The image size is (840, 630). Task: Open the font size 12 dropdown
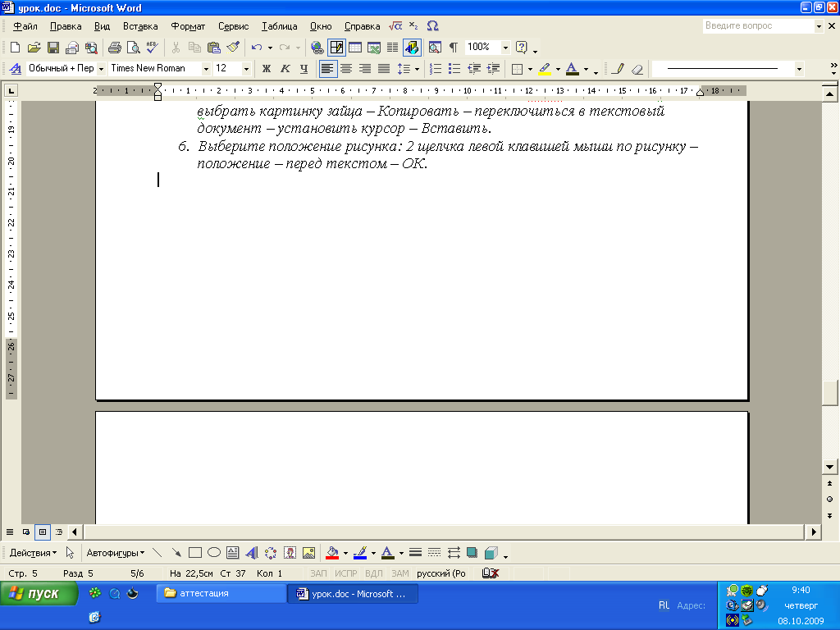[x=246, y=69]
